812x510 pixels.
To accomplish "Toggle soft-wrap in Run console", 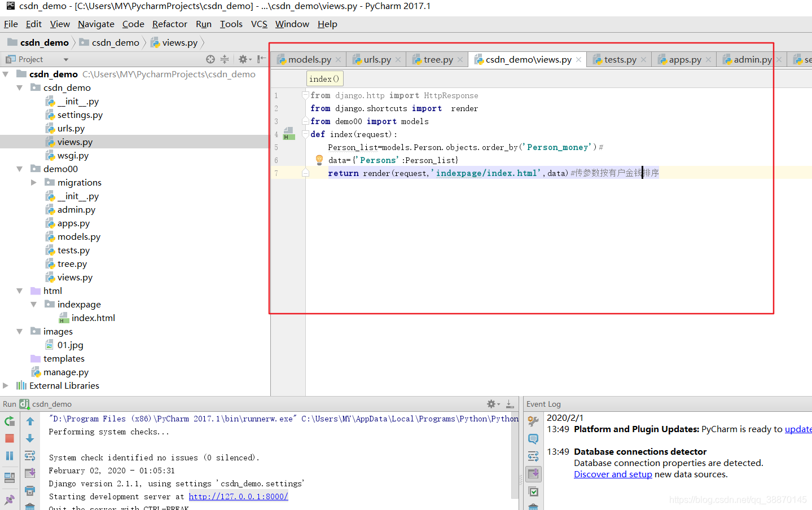I will click(x=30, y=456).
